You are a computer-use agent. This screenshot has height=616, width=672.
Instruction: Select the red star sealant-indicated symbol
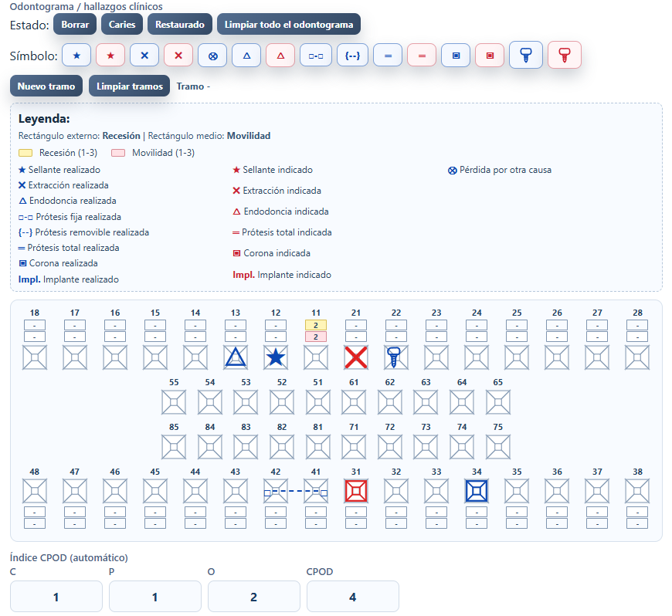coord(110,56)
